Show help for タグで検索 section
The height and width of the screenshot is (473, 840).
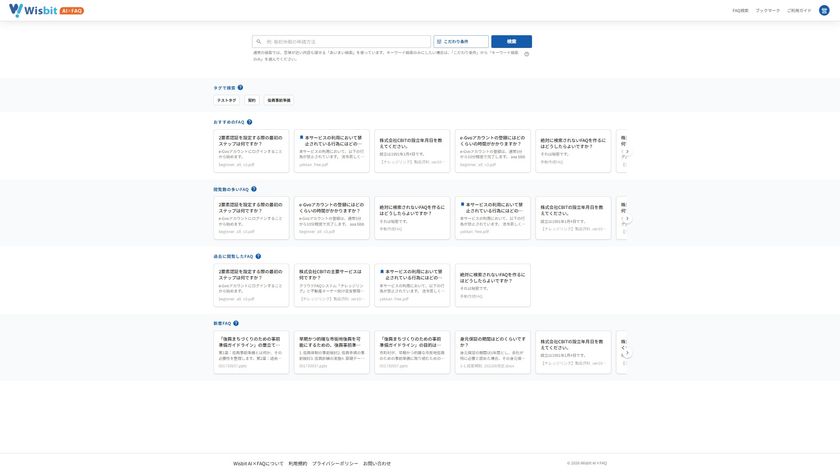[241, 87]
